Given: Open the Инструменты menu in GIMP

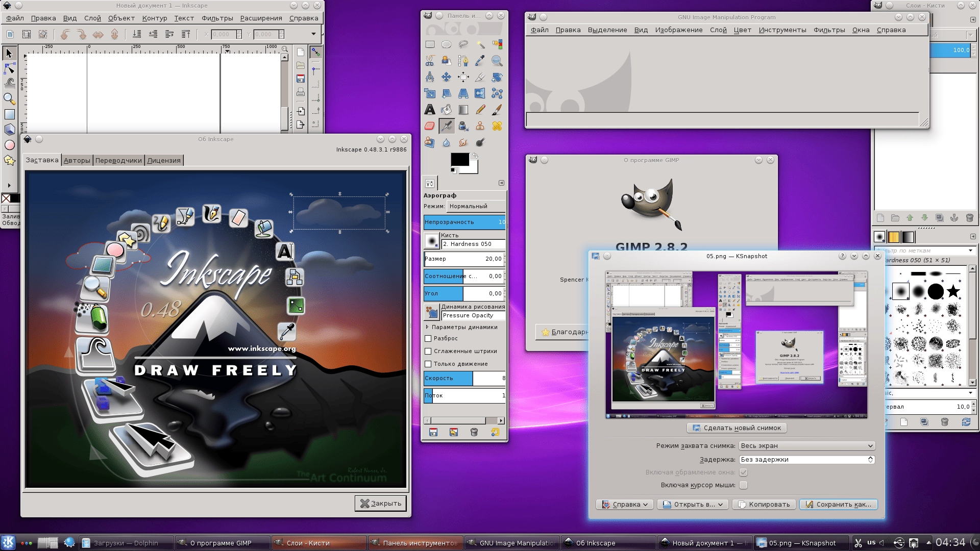Looking at the screenshot, I should (782, 30).
